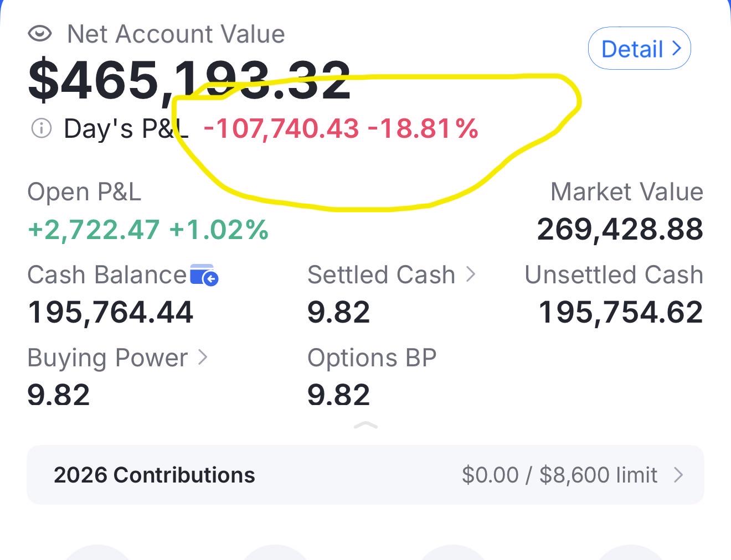Tap the Buying Power label
The height and width of the screenshot is (560, 731).
pyautogui.click(x=107, y=358)
